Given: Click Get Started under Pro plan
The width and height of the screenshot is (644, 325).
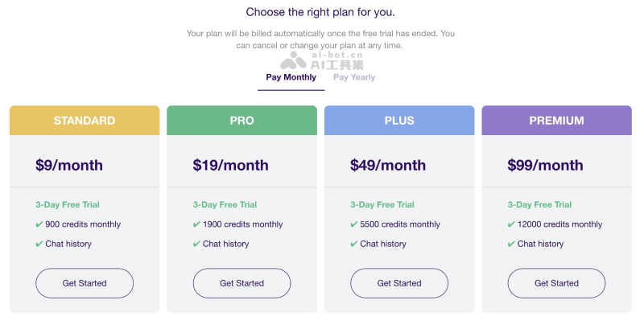Looking at the screenshot, I should [x=242, y=283].
